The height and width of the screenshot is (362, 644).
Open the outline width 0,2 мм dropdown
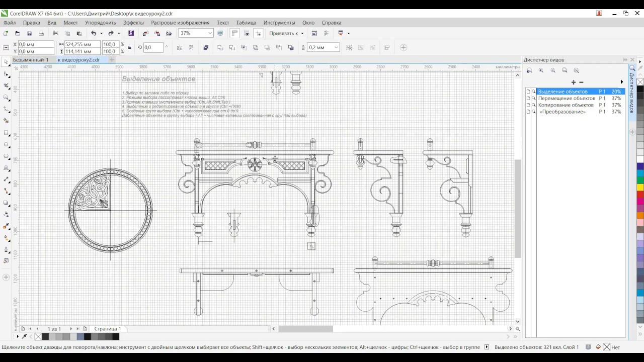pyautogui.click(x=336, y=48)
